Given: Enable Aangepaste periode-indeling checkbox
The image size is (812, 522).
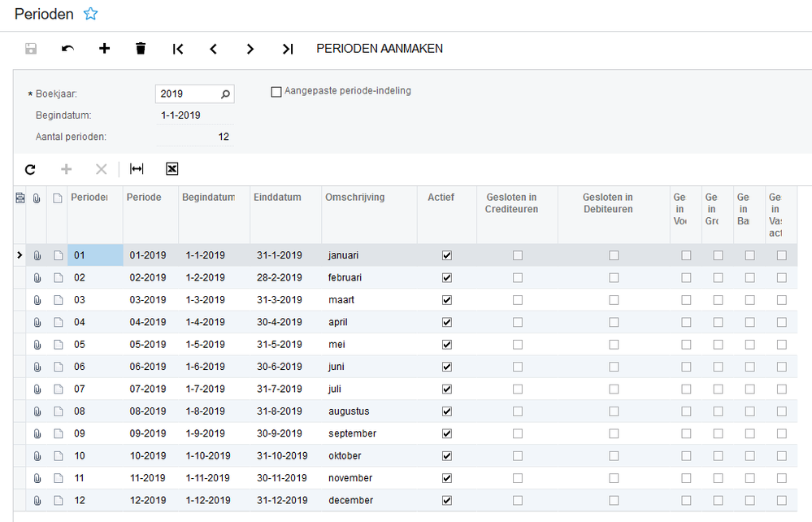Looking at the screenshot, I should coord(276,92).
